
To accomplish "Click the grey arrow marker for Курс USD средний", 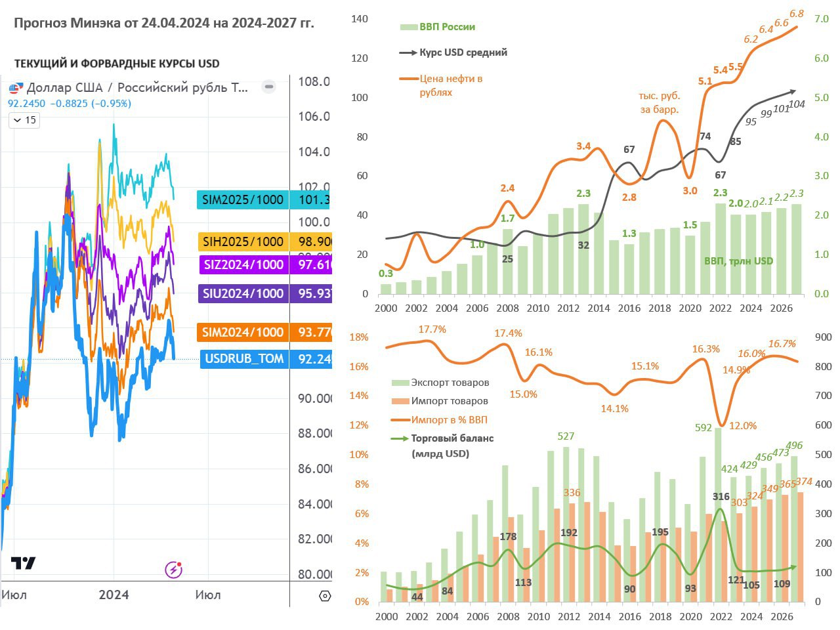I will click(x=408, y=52).
